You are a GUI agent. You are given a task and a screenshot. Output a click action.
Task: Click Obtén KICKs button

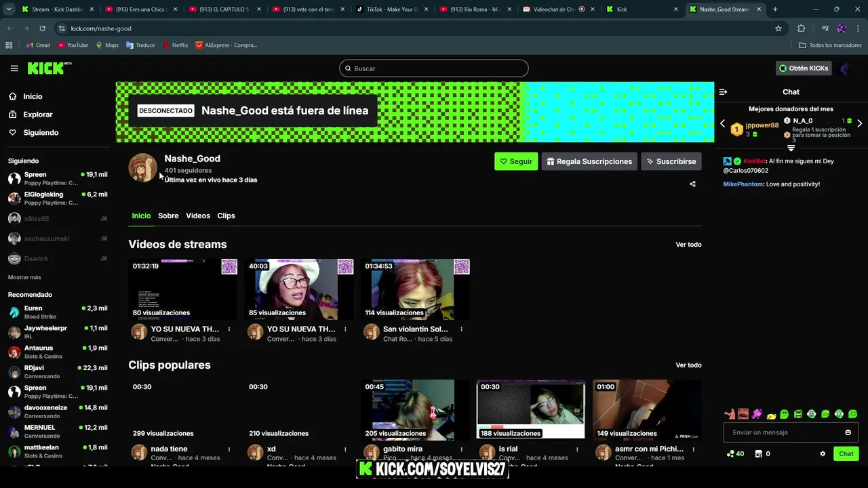tap(804, 68)
